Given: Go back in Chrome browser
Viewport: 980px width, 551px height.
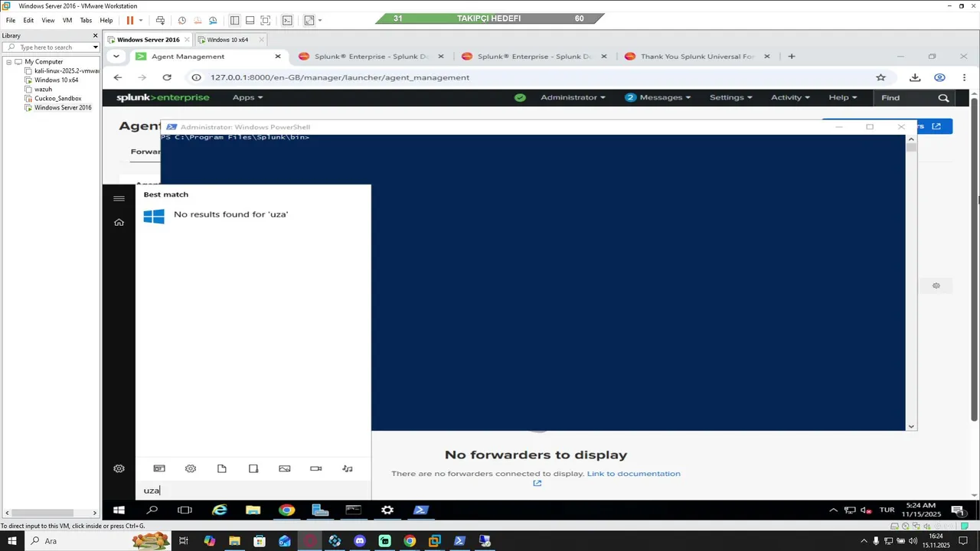Looking at the screenshot, I should click(x=117, y=77).
